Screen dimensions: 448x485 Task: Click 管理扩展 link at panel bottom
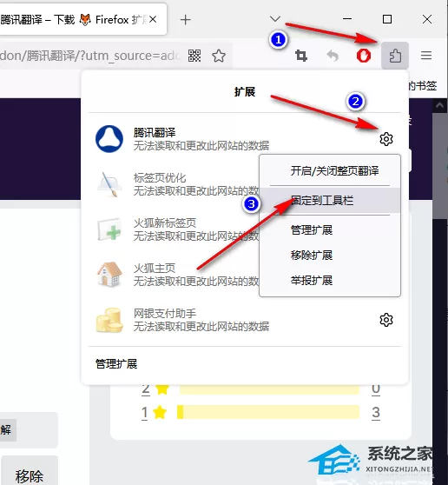pos(116,363)
